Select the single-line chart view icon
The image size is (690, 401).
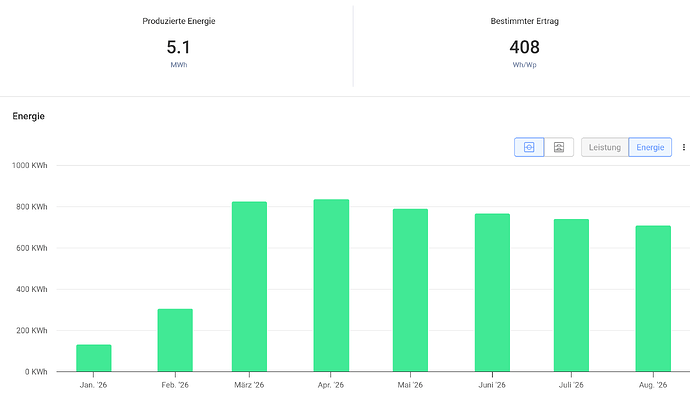529,147
